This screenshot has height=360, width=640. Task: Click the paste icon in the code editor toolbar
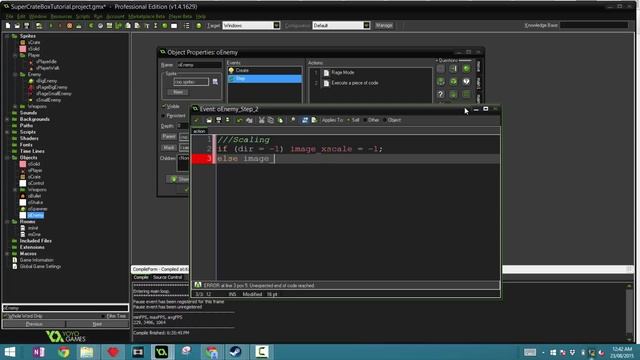coord(280,120)
